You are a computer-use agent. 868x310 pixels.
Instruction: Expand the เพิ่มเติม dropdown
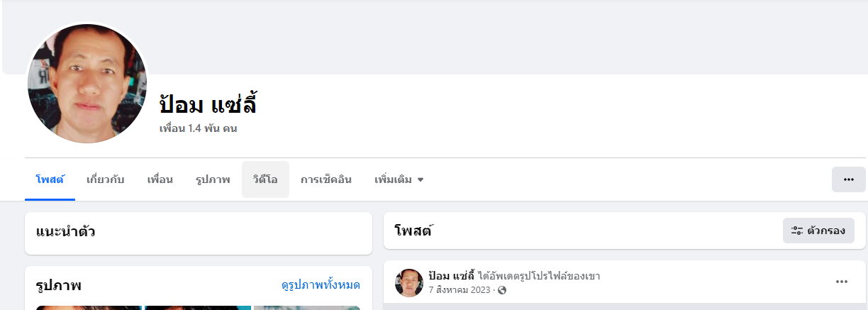[399, 179]
